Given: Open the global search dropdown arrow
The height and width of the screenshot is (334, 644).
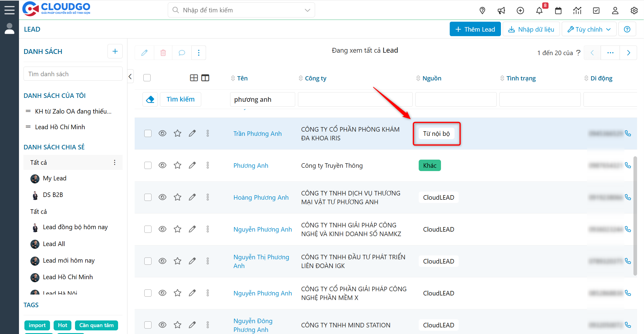Looking at the screenshot, I should click(x=307, y=10).
